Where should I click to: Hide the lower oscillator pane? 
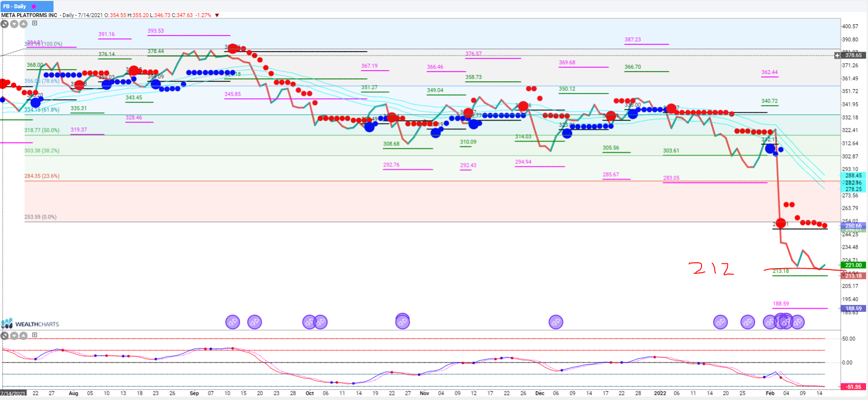point(4,336)
